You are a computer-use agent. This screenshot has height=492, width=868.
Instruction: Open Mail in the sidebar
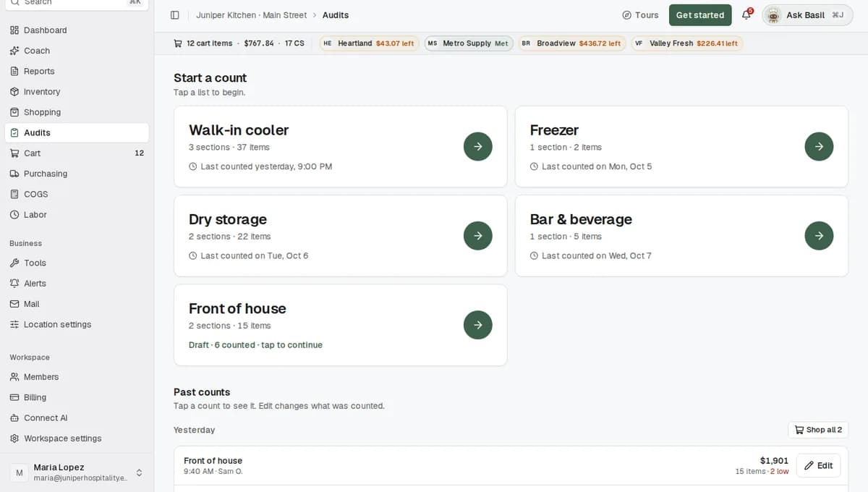(x=77, y=304)
